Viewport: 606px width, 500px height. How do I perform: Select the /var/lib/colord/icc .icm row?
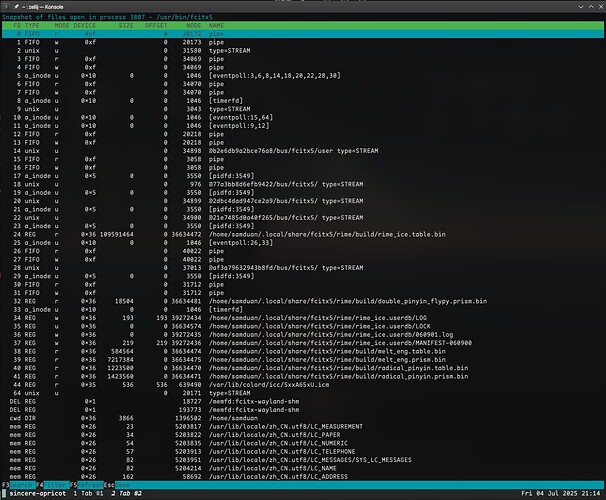[x=303, y=385]
